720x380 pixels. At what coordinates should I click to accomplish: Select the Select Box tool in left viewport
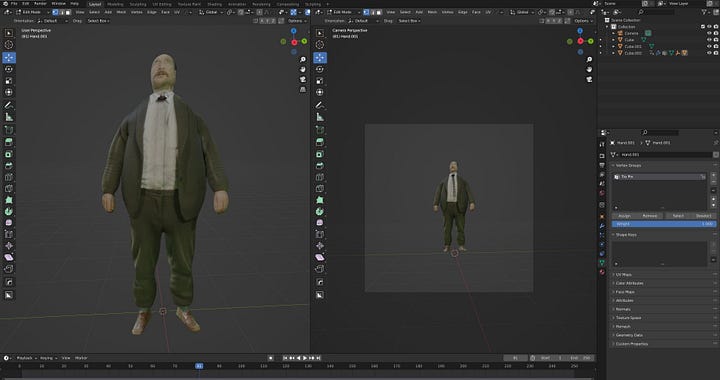tap(9, 33)
